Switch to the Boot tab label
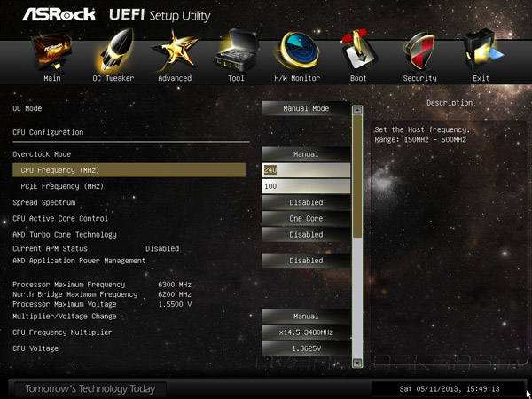Viewport: 532px width, 399px height. 358,78
